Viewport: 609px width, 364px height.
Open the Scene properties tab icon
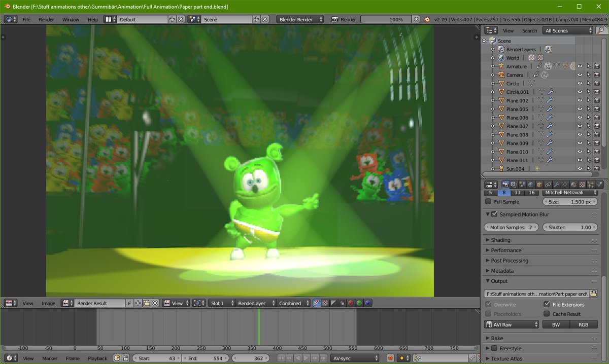tap(522, 185)
